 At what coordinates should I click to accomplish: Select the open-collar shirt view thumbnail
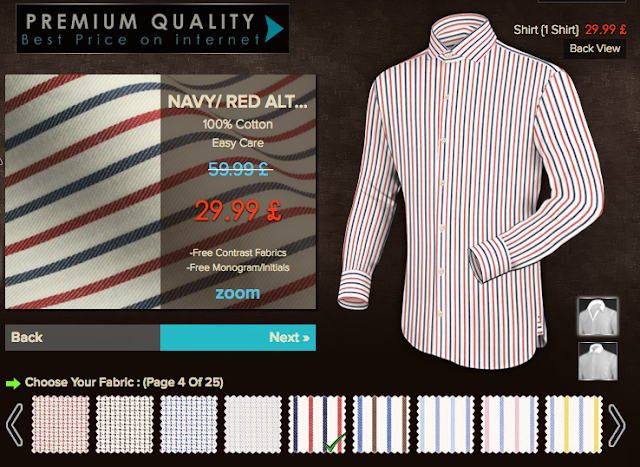pyautogui.click(x=598, y=317)
